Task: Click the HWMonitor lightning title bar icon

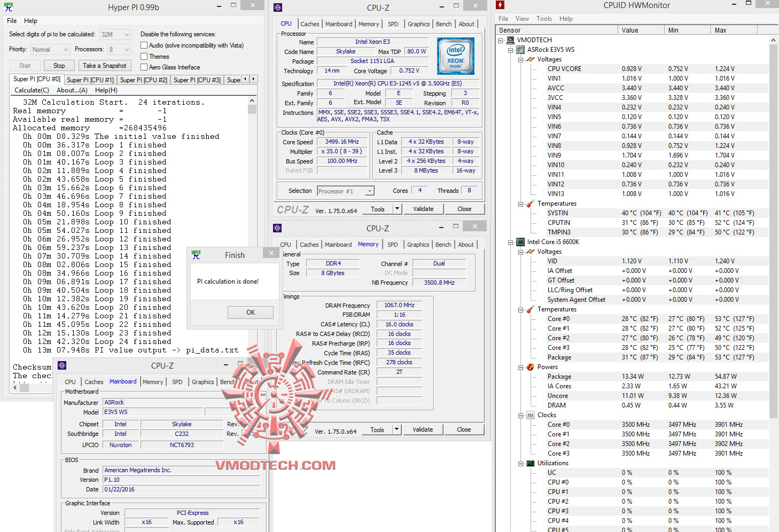Action: tap(500, 5)
